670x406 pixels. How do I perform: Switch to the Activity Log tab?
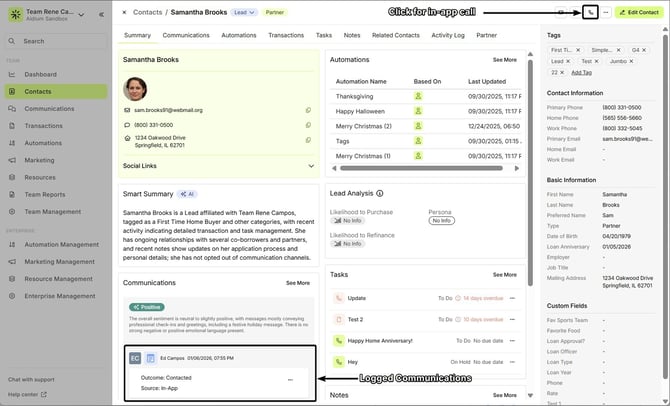[447, 35]
